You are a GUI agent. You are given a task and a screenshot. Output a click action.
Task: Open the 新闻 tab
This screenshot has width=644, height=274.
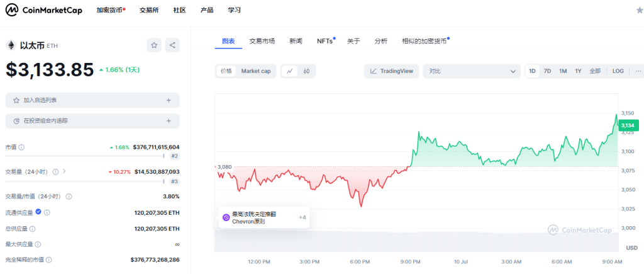click(x=296, y=41)
